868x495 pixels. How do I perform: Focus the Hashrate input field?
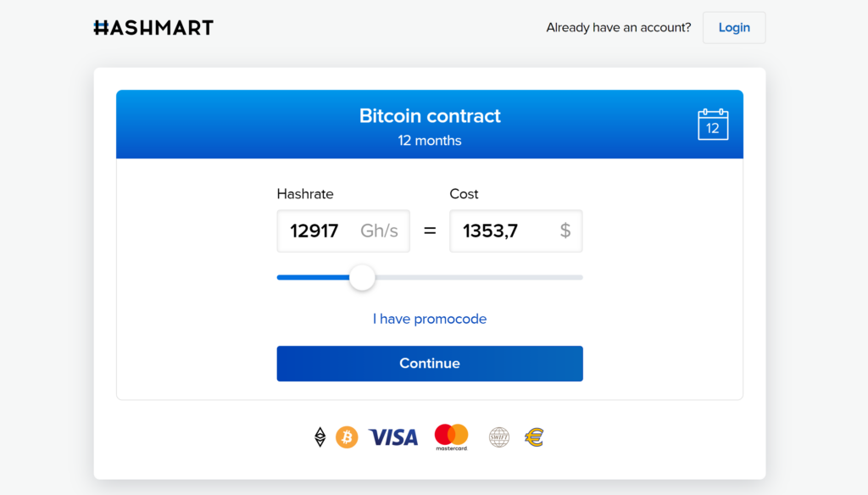[343, 231]
